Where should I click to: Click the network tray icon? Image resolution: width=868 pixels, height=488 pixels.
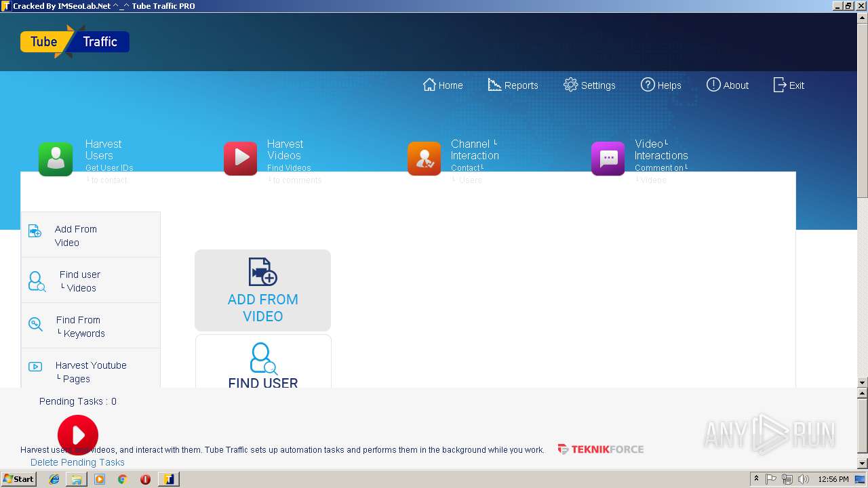pos(787,479)
